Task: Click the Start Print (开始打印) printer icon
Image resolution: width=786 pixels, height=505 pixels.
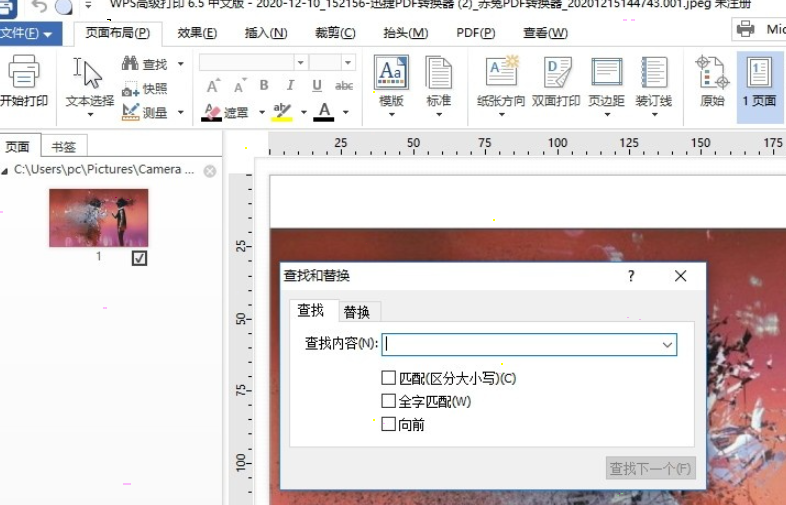Action: coord(23,73)
